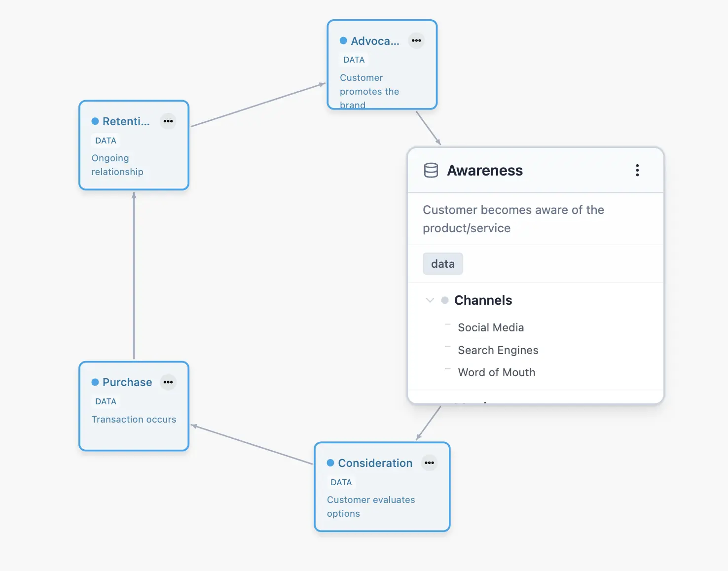This screenshot has height=571, width=728.
Task: Click the gray dot beside Channels
Action: [x=445, y=300]
